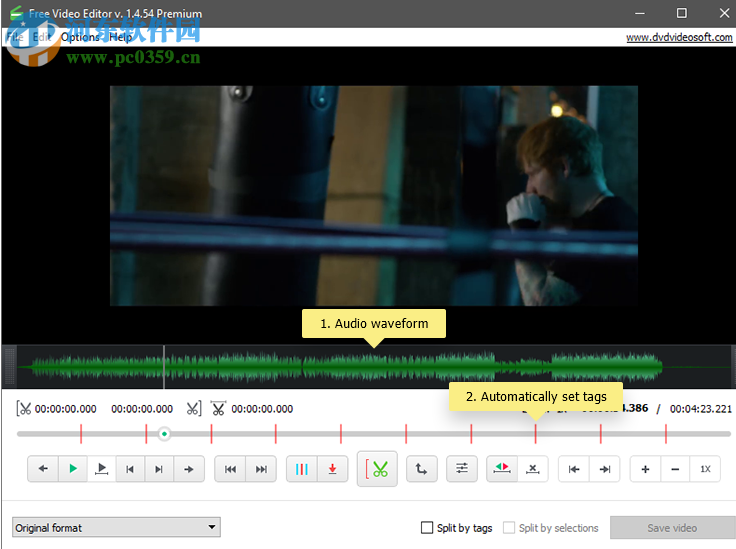Zoom out timeline with minus button
This screenshot has height=549, width=736.
(x=675, y=469)
